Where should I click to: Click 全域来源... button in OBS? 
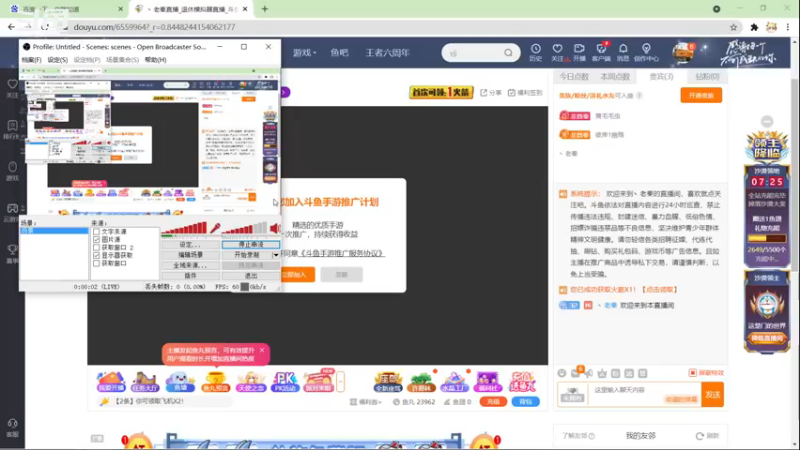[x=190, y=265]
